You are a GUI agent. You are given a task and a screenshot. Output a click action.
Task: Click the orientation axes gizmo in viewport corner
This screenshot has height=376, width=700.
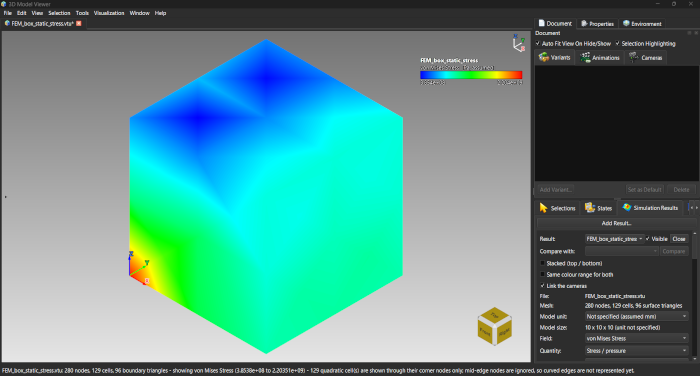point(519,43)
